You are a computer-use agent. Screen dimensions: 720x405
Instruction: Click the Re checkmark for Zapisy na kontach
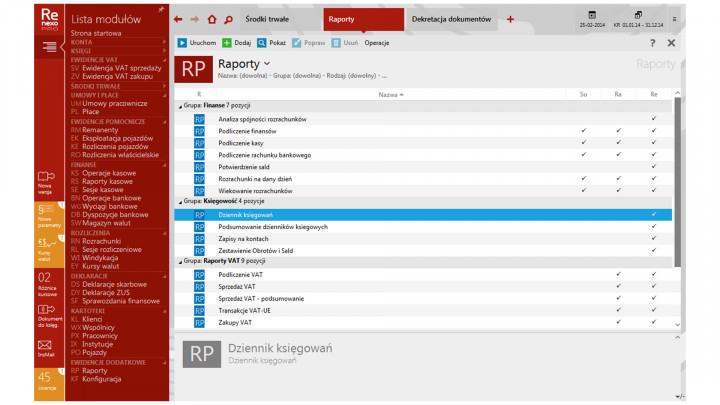653,238
